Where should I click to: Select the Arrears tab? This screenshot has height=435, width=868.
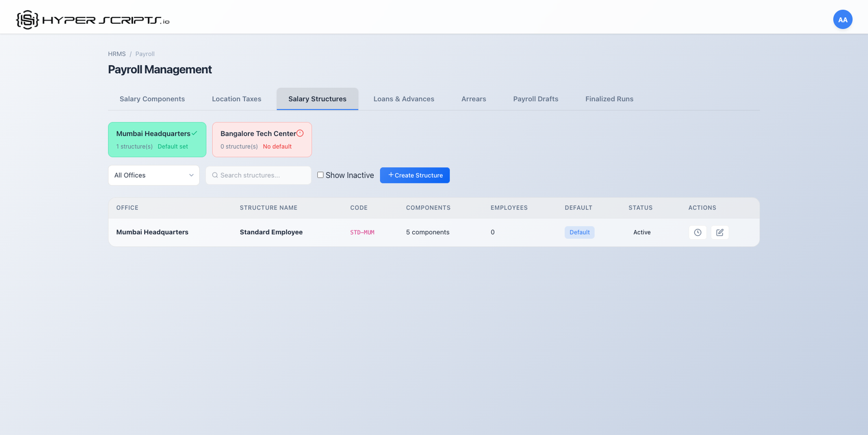click(474, 99)
